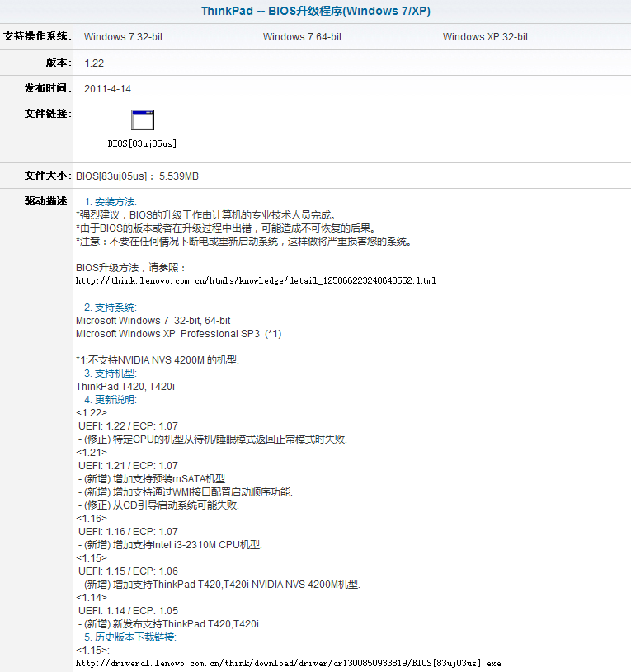Click the UEFI: 1.22 / ECP: 1.07 line
631x672 pixels.
[x=128, y=426]
